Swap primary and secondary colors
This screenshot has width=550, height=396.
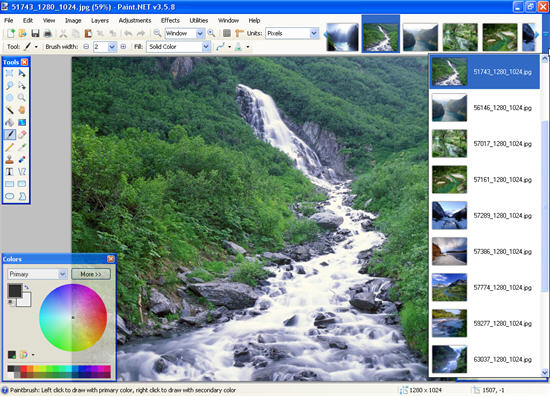point(27,287)
